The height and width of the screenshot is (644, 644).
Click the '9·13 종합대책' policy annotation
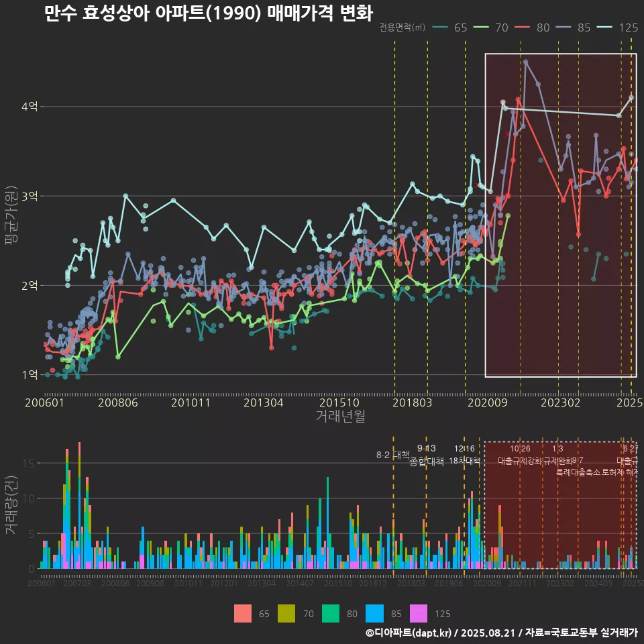tap(427, 455)
